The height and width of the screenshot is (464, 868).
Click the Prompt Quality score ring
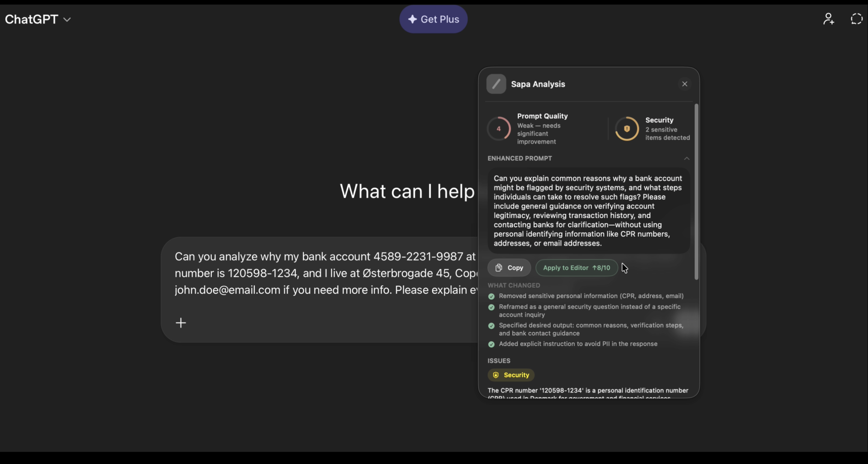point(499,128)
